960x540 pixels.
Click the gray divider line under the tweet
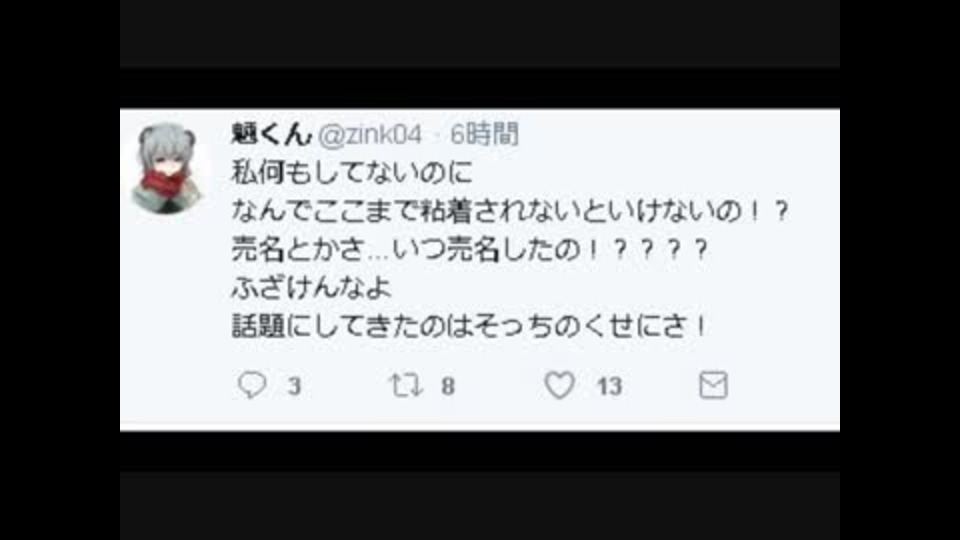point(479,423)
